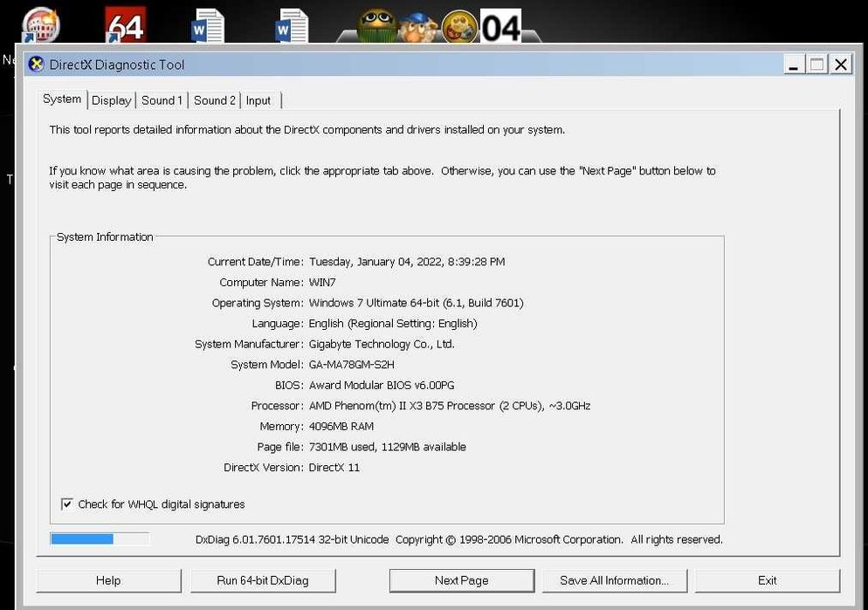Click the Next Page button

coord(462,580)
